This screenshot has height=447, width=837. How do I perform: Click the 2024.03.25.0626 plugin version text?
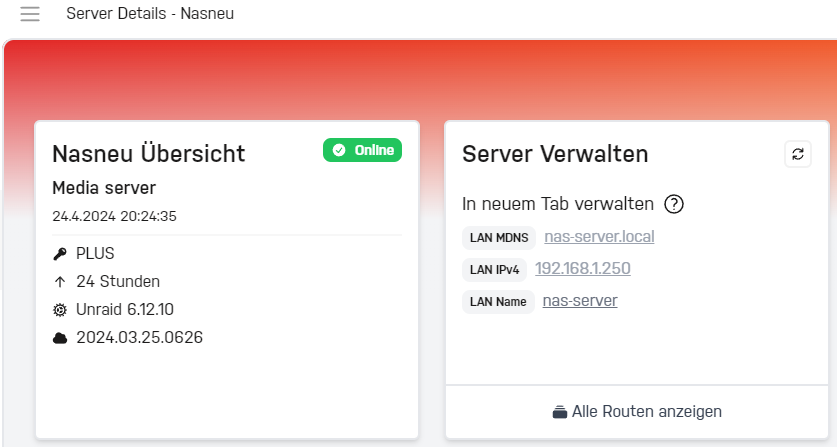click(139, 338)
